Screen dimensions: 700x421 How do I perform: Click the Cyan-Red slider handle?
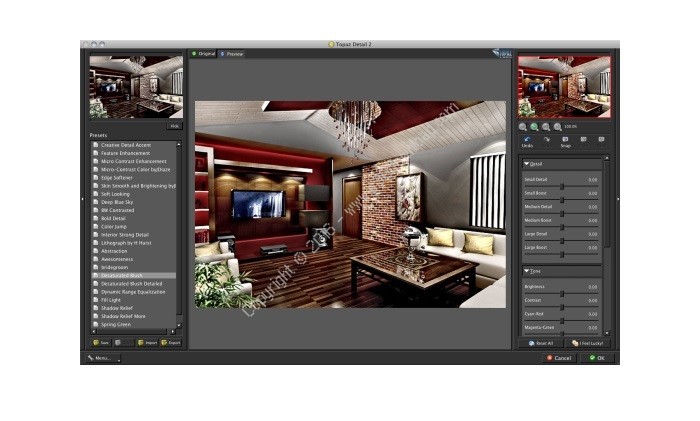(562, 321)
